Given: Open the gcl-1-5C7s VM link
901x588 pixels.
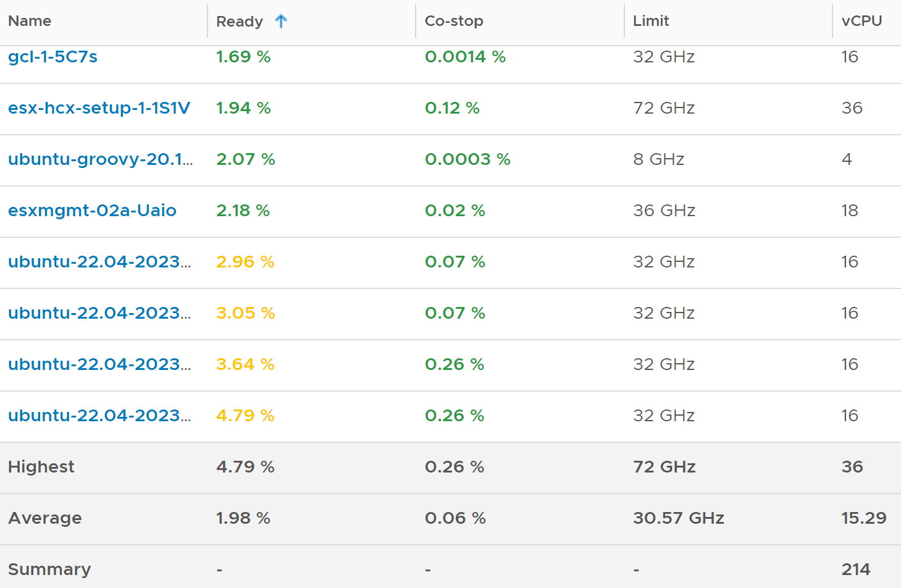Looking at the screenshot, I should [x=52, y=57].
